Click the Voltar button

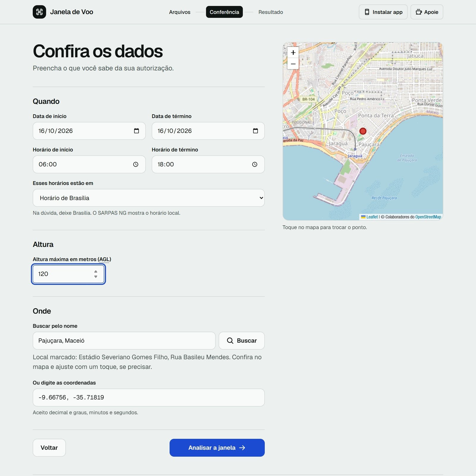49,448
